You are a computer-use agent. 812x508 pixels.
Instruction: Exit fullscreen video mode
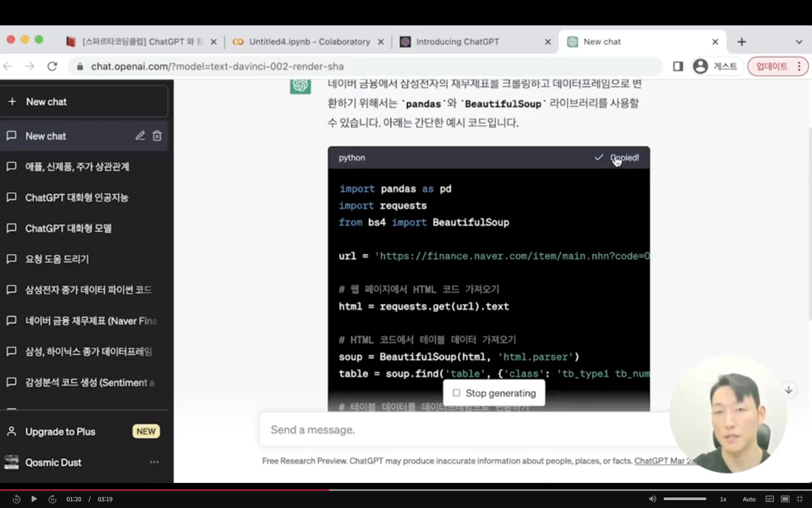point(800,499)
